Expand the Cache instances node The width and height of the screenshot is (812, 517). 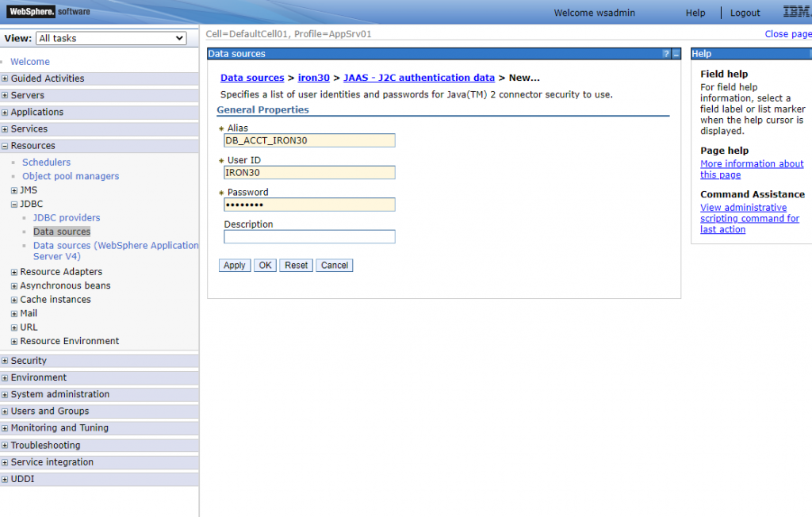point(14,300)
